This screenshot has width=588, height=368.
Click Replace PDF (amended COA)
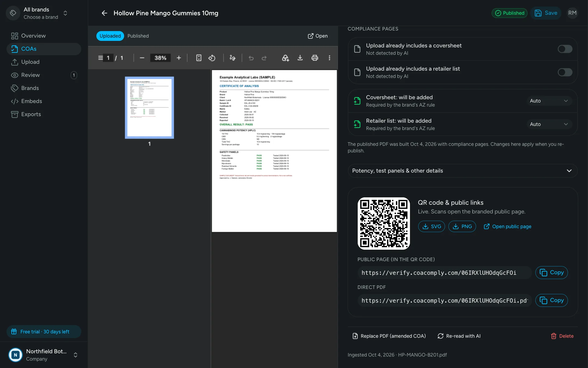tap(389, 336)
